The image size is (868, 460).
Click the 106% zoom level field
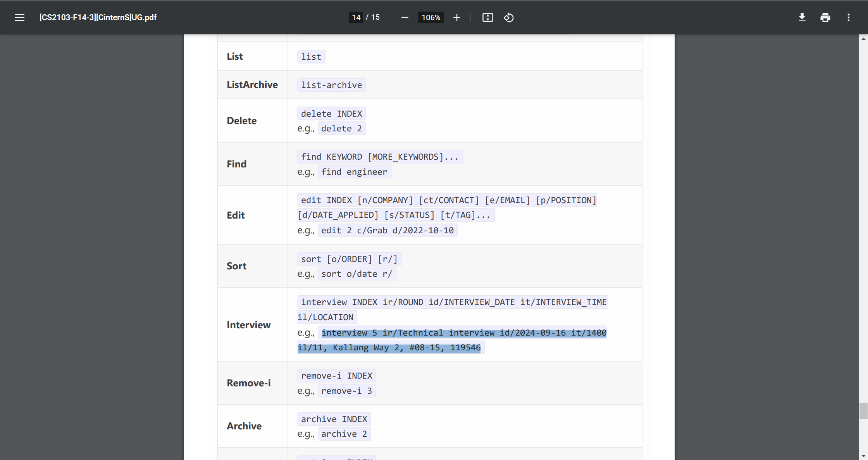(x=431, y=17)
